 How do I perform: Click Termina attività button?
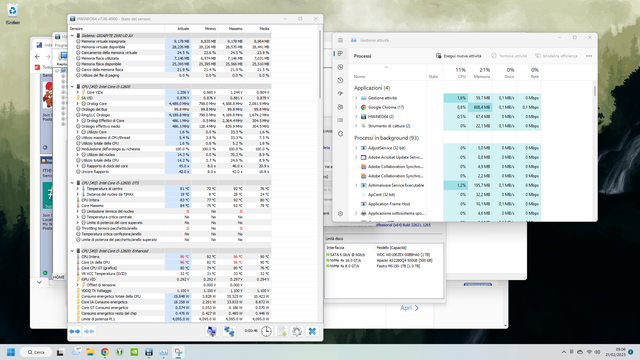[x=509, y=56]
